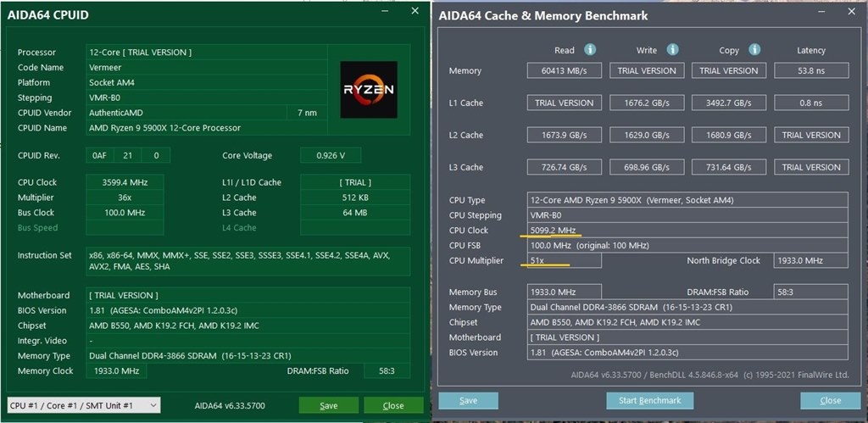Click Close in the AIDA64 CPUID window
This screenshot has height=423, width=868.
click(393, 405)
